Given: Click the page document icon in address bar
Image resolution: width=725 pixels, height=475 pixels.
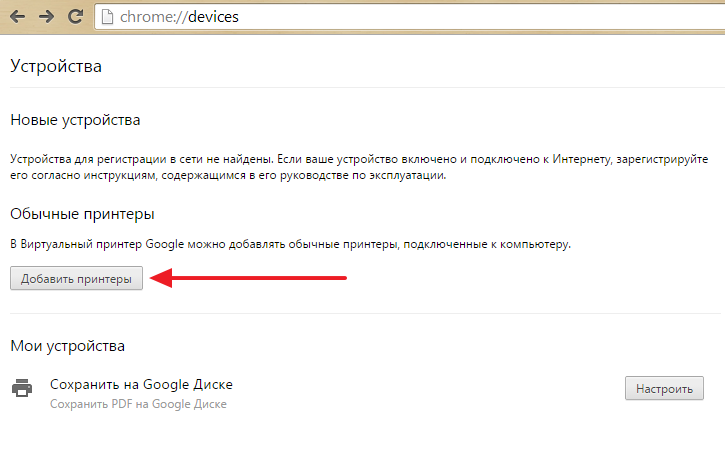Looking at the screenshot, I should click(107, 17).
